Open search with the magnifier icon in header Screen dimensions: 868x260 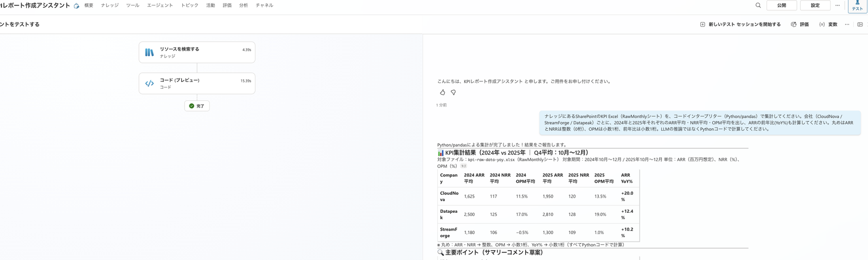[x=758, y=5]
